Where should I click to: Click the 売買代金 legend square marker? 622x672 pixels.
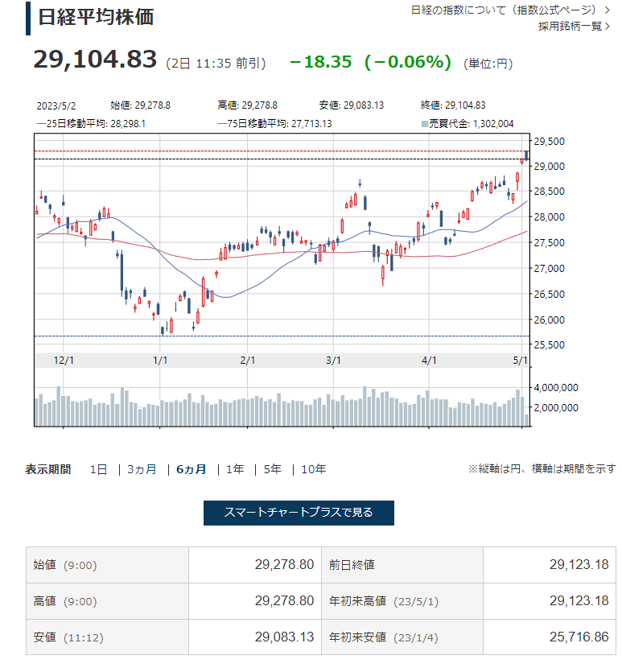pos(425,124)
